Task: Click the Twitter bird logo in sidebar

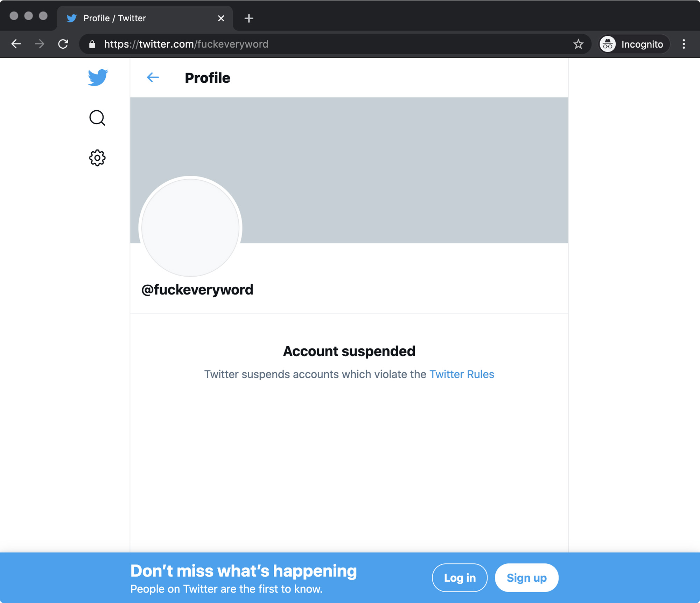Action: 98,77
